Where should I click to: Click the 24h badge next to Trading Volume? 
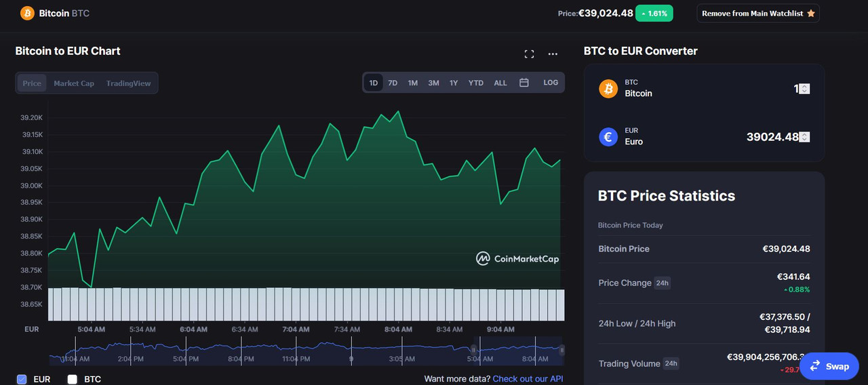pos(671,364)
